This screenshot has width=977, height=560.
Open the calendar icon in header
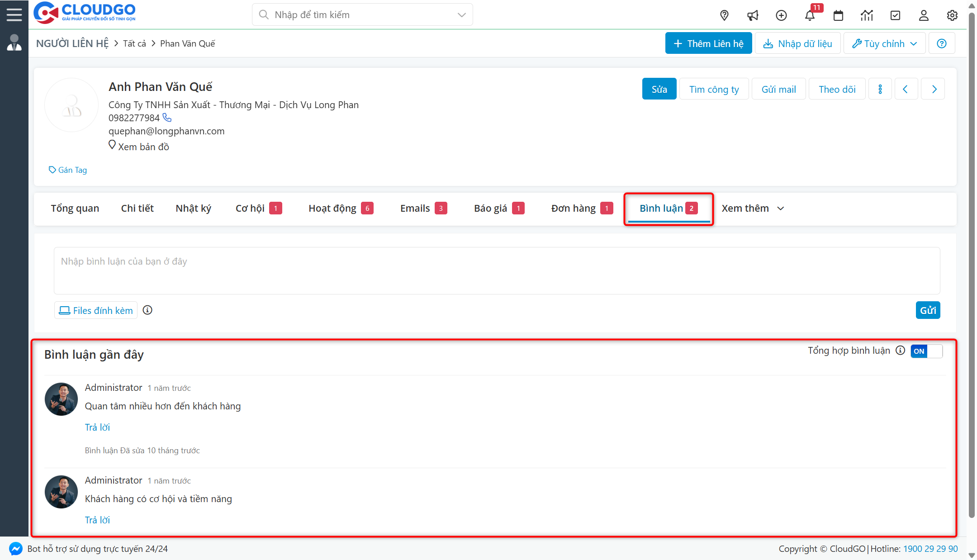[x=838, y=15]
